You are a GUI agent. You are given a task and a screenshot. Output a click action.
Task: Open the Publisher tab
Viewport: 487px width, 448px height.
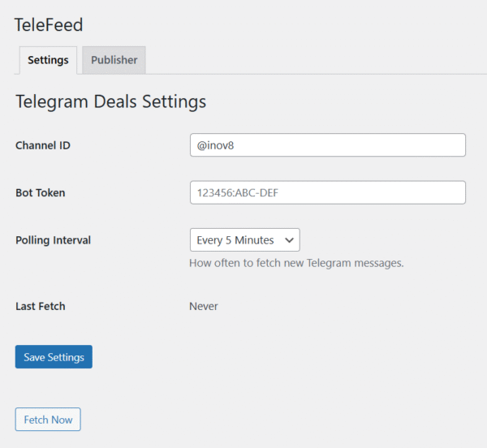(114, 60)
